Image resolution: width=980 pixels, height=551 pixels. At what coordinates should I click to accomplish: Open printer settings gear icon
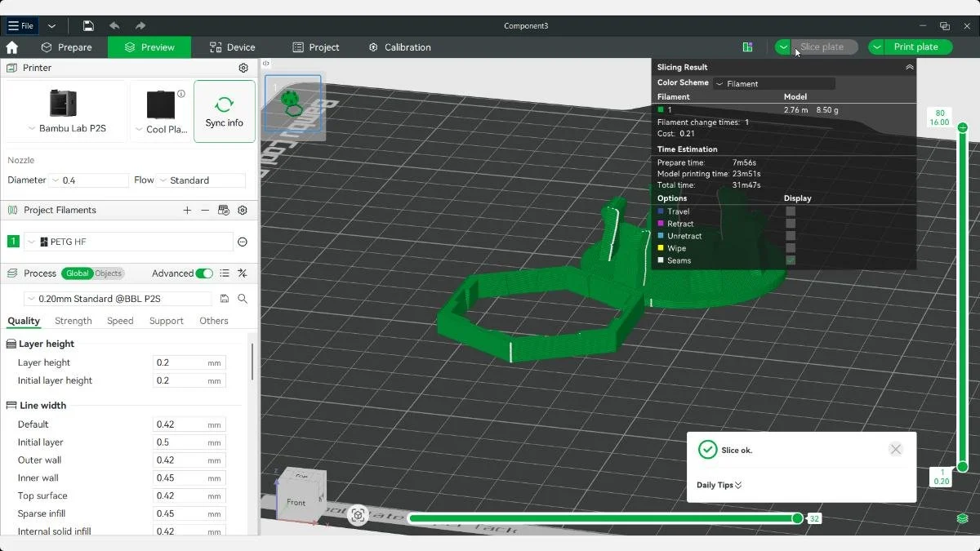tap(243, 68)
